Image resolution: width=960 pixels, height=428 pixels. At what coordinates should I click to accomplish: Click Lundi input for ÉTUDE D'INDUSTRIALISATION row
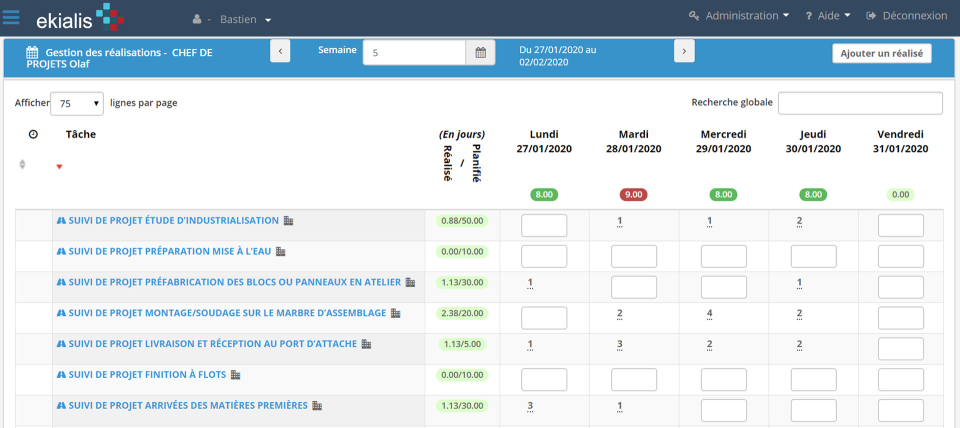[x=544, y=225]
